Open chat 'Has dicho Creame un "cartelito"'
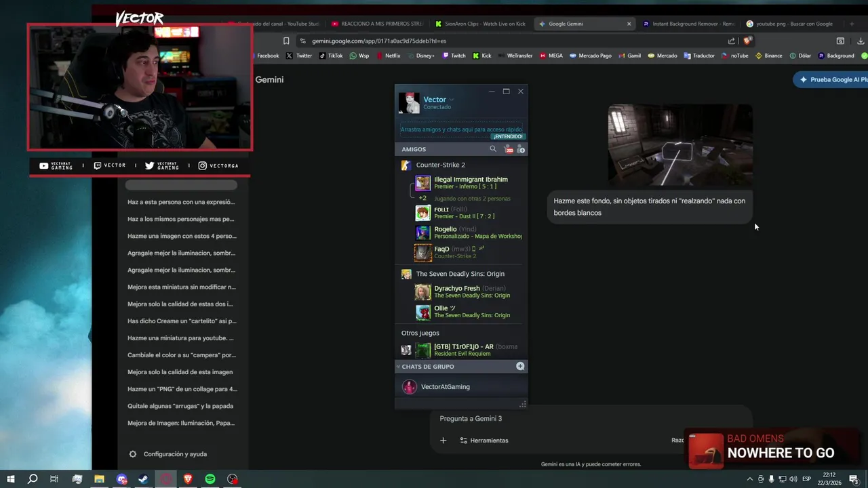Viewport: 868px width, 488px height. (181, 321)
